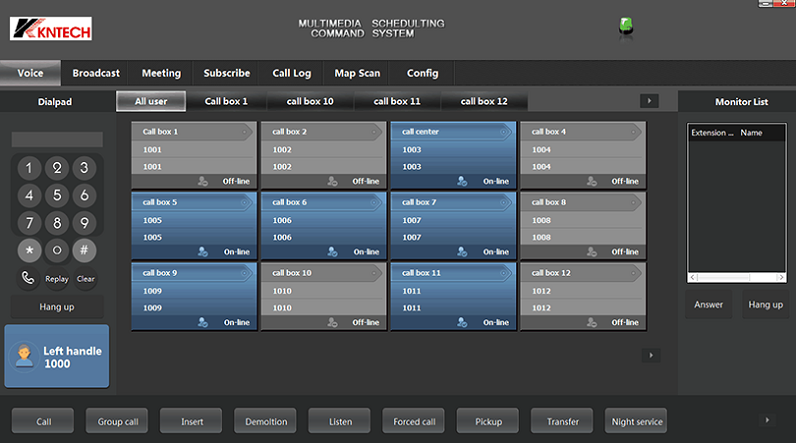This screenshot has width=796, height=443.
Task: Click the phone handset dial icon
Action: coord(29,279)
